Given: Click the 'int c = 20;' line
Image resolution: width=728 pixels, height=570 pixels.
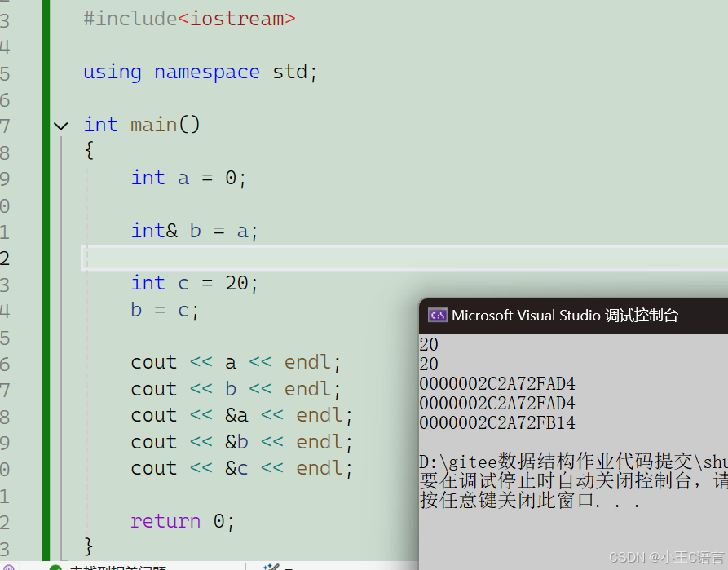Looking at the screenshot, I should click(x=194, y=284).
